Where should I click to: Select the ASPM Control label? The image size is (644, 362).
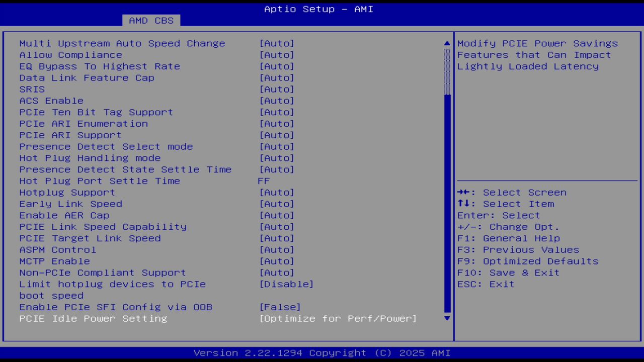click(x=58, y=250)
